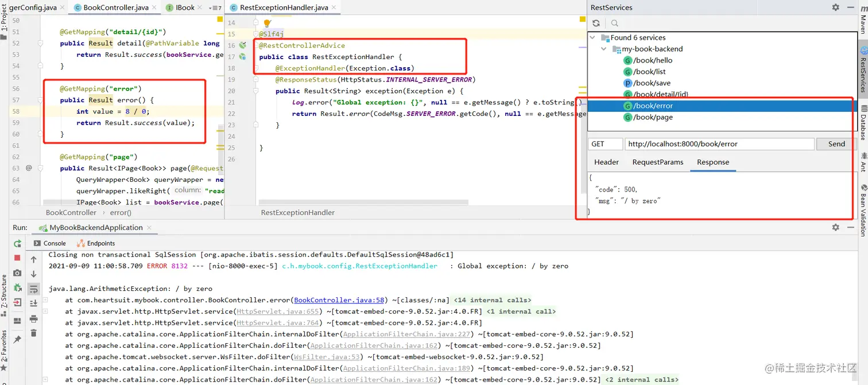
Task: Click the BookController breadcrumb in the left editor
Action: (x=71, y=212)
